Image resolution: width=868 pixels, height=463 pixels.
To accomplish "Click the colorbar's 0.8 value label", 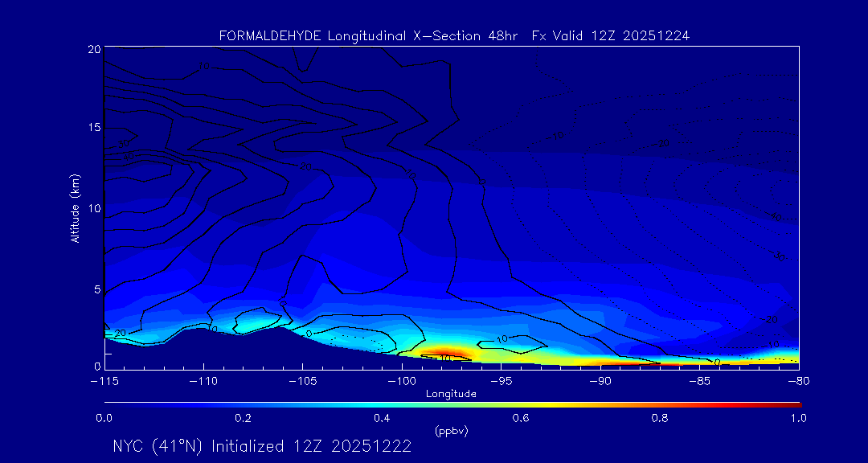I will [x=660, y=418].
